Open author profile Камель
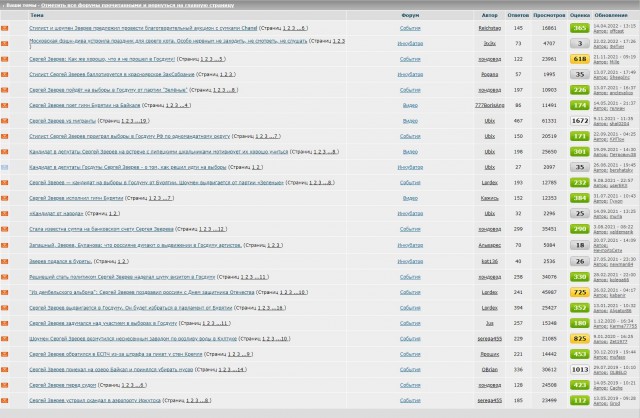 point(489,198)
